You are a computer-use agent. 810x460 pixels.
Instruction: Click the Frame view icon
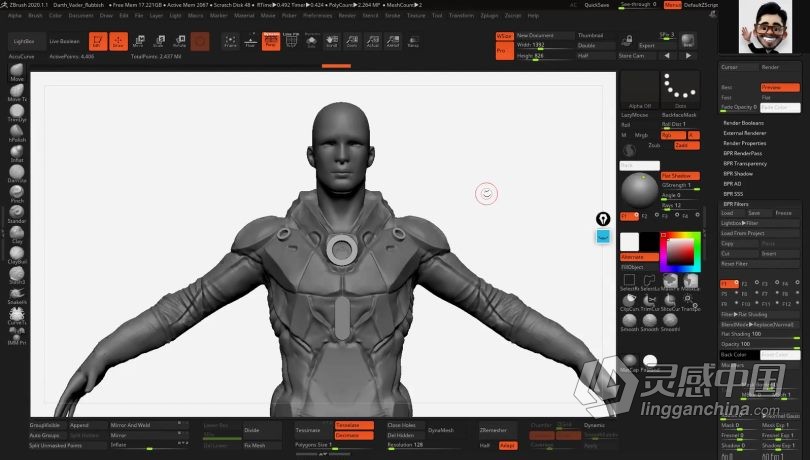[x=230, y=41]
